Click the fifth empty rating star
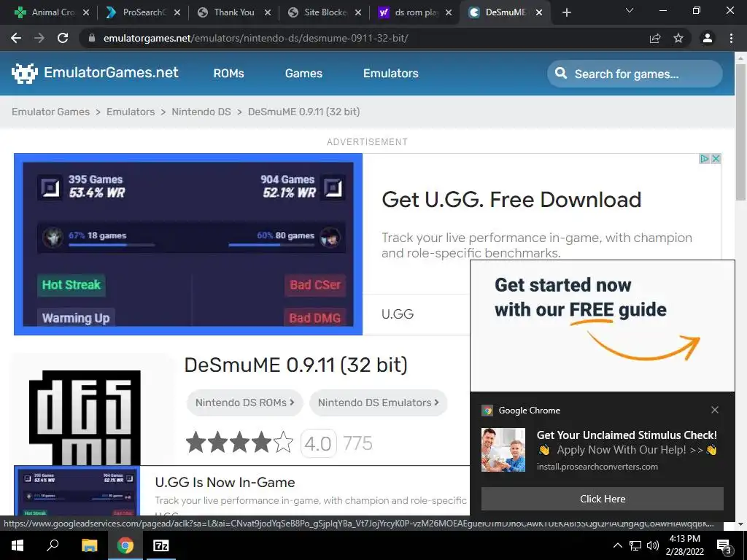747x560 pixels. [284, 443]
